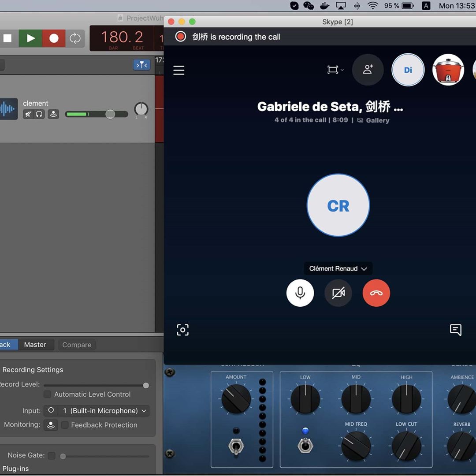476x476 pixels.
Task: Take a snapshot with the capture icon
Action: pos(183,330)
